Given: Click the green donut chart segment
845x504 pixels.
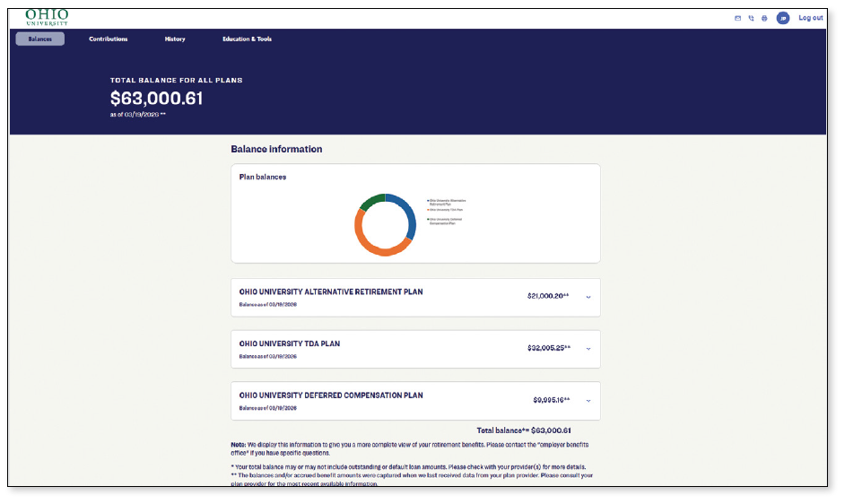Looking at the screenshot, I should [x=370, y=201].
